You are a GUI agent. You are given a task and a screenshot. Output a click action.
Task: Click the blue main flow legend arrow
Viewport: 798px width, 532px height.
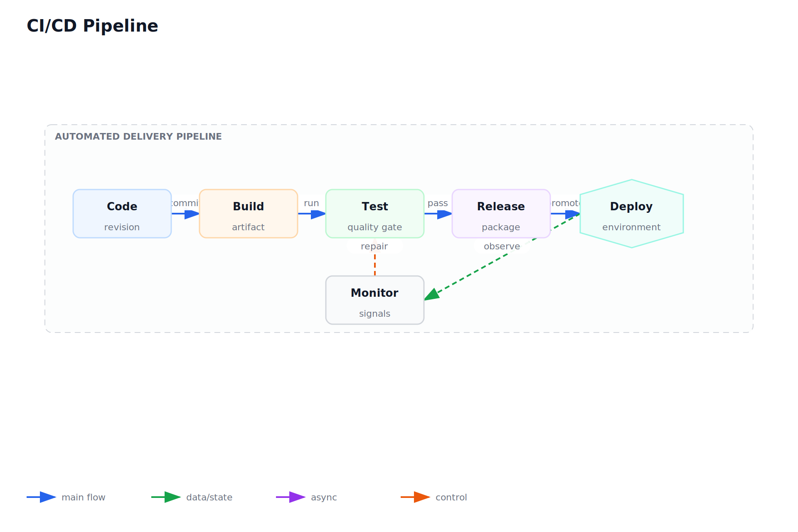pyautogui.click(x=42, y=497)
